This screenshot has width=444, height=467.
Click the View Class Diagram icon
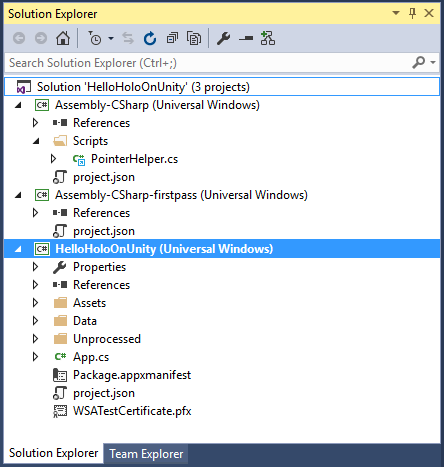tap(268, 38)
